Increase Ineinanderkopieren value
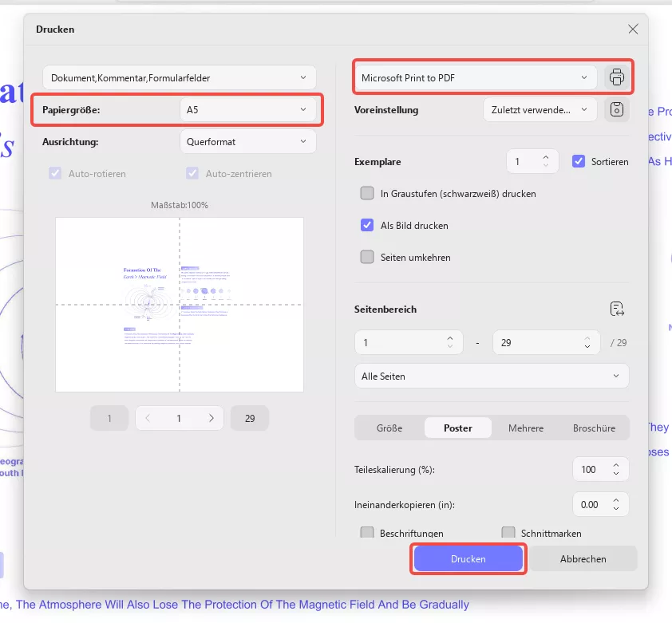This screenshot has width=672, height=623. tap(616, 500)
